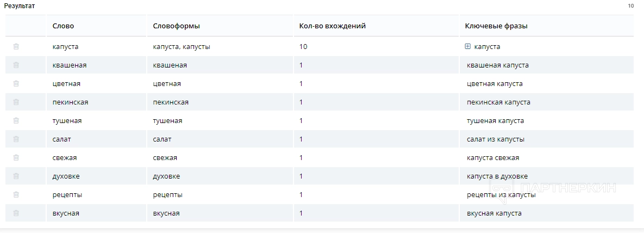The width and height of the screenshot is (644, 233).
Task: Click trash icon next to духовке
Action: [16, 176]
